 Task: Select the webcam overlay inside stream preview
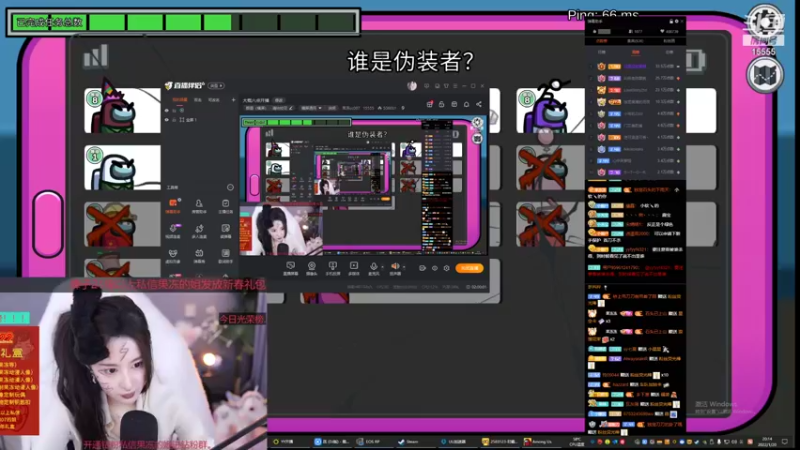281,230
